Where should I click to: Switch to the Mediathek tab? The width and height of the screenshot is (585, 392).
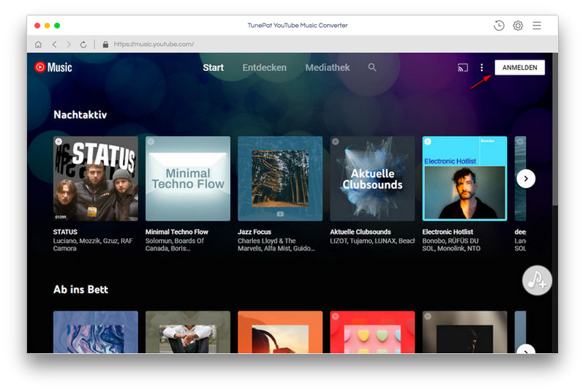328,67
